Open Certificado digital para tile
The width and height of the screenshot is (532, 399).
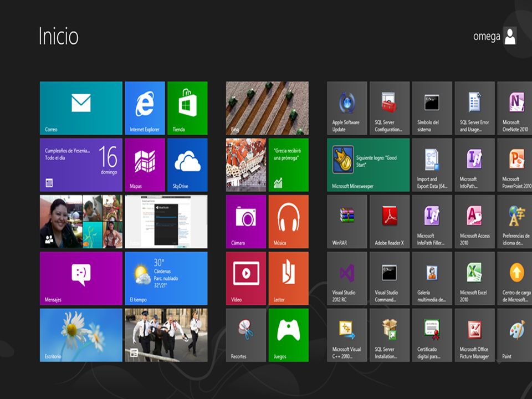click(x=432, y=335)
